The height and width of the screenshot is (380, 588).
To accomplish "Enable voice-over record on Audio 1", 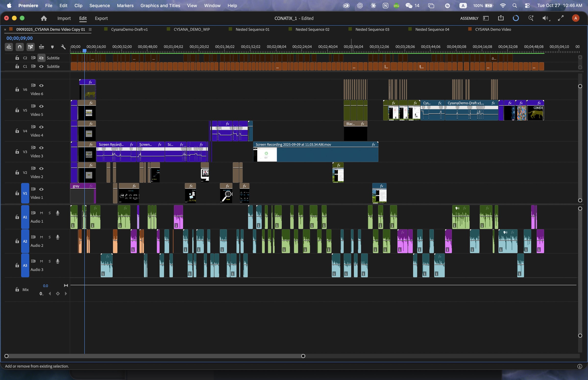I will [58, 213].
